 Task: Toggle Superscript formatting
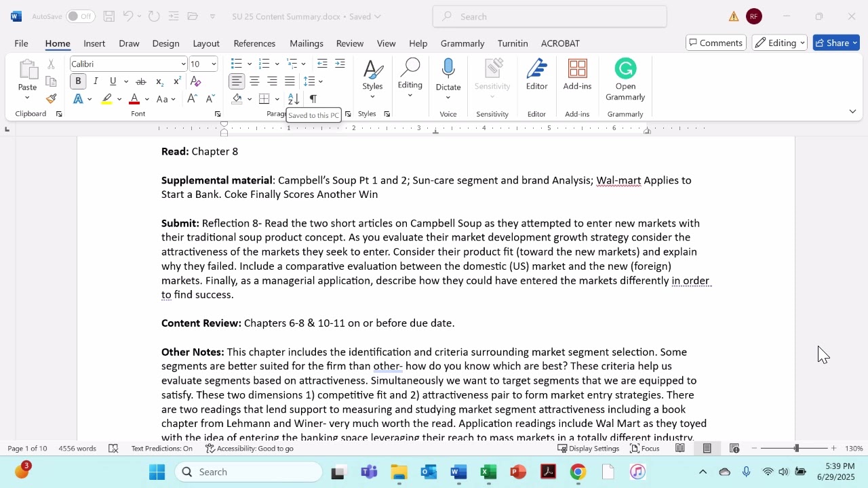[177, 81]
